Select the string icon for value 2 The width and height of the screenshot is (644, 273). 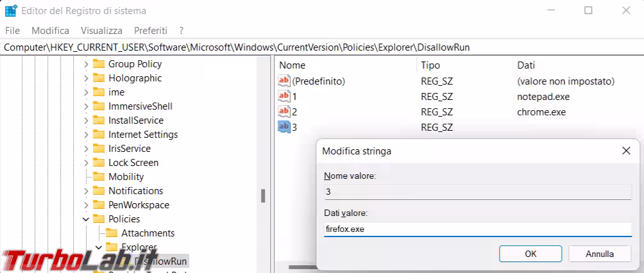tap(284, 112)
